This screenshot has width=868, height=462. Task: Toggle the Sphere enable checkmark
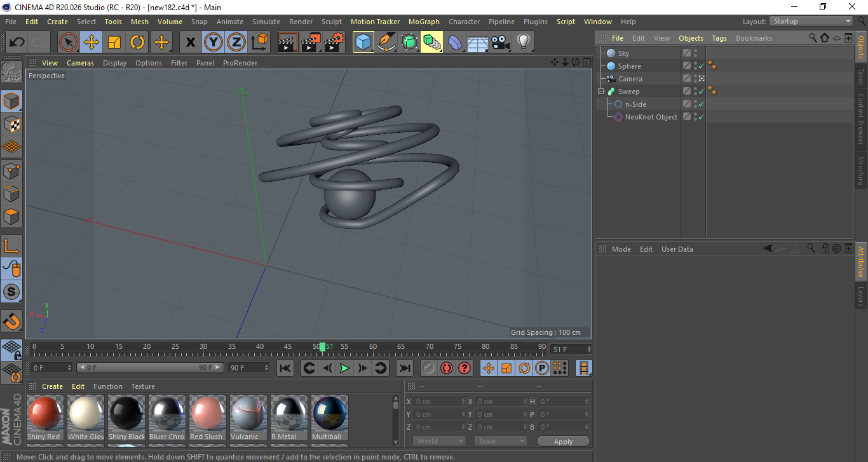pos(702,66)
